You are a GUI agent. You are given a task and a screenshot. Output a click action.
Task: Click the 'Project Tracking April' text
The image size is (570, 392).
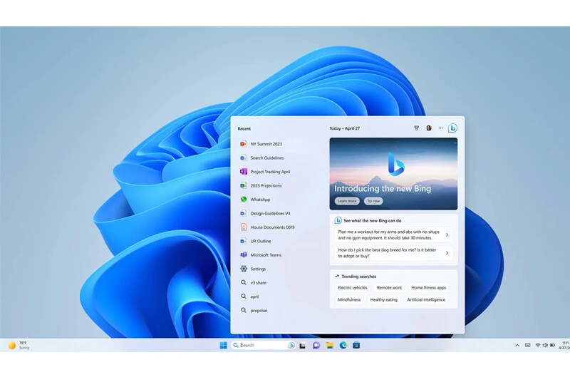[270, 172]
